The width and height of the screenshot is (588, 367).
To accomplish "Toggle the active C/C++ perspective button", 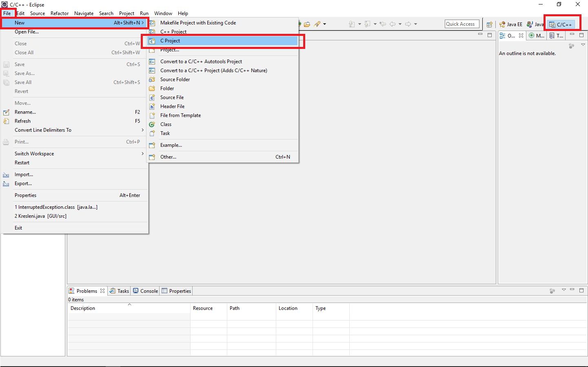I will (x=562, y=24).
